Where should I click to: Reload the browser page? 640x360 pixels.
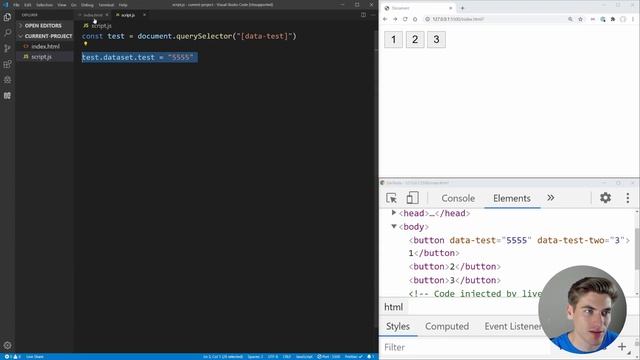coord(405,19)
